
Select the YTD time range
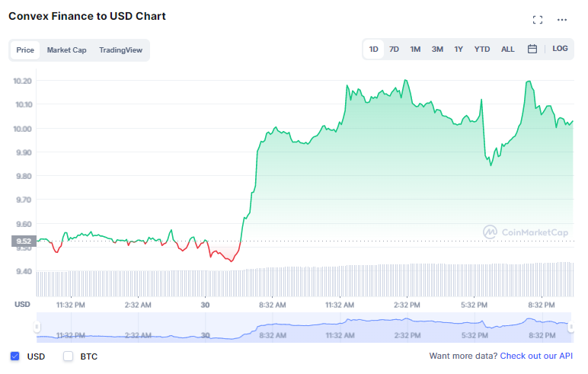pyautogui.click(x=482, y=50)
